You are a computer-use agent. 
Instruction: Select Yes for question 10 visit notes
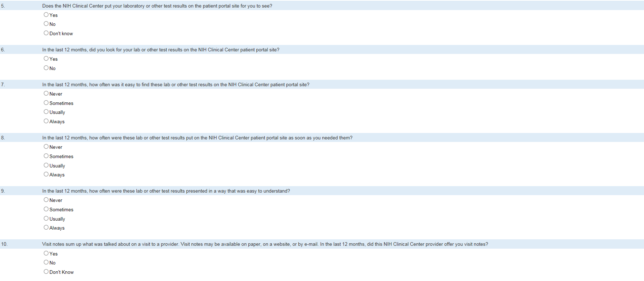[x=46, y=253]
